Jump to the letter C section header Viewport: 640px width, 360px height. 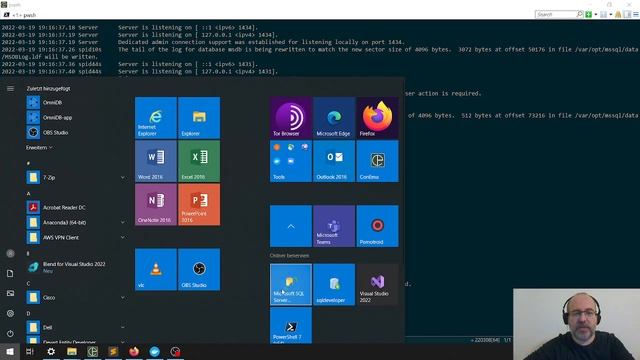coord(29,283)
